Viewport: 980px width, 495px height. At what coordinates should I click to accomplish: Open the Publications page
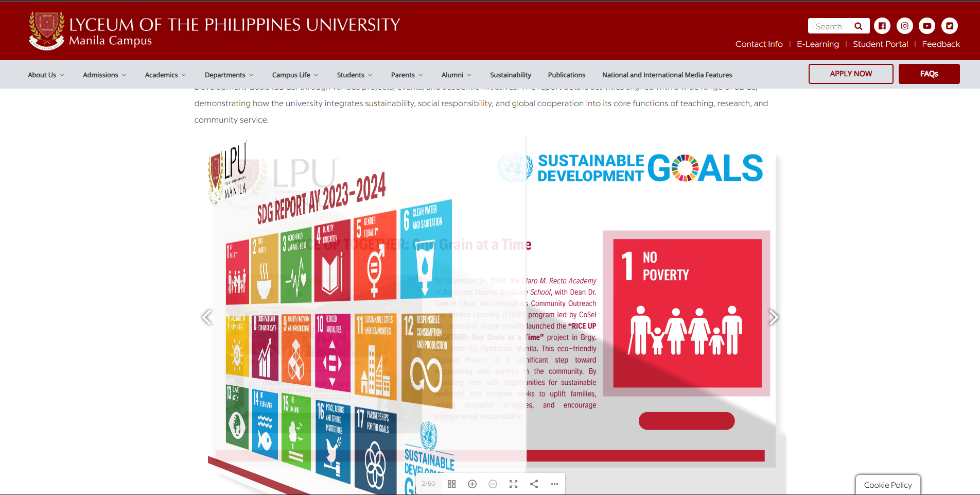[567, 75]
